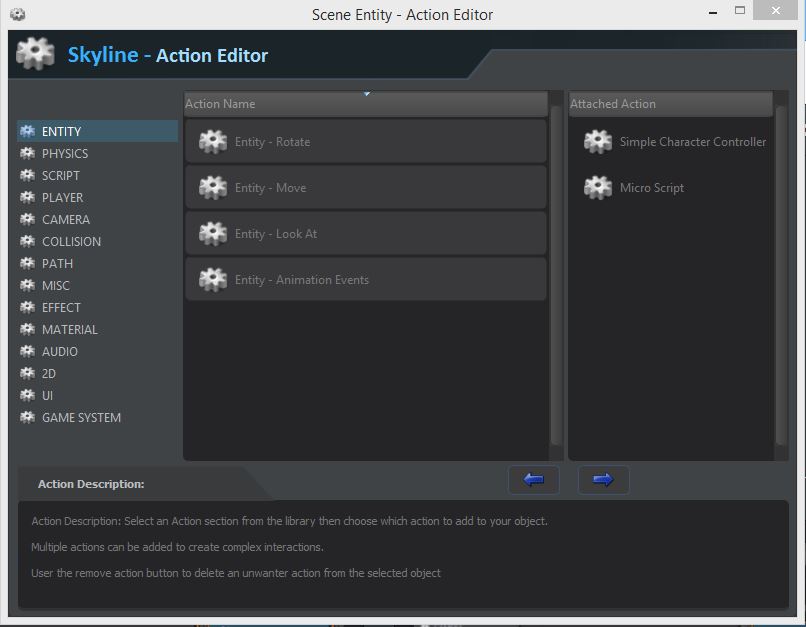This screenshot has height=627, width=806.
Task: Click the Simple Character Controller gear icon
Action: click(x=598, y=142)
